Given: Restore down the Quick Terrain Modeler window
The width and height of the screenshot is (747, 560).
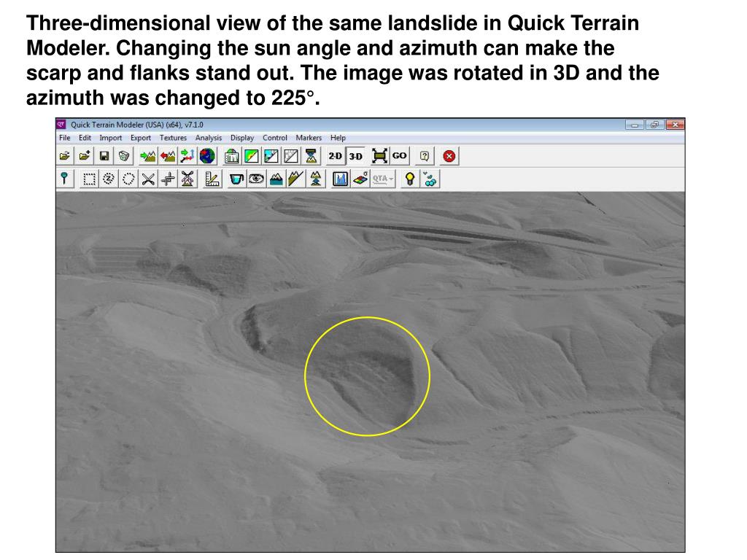Looking at the screenshot, I should click(x=654, y=125).
